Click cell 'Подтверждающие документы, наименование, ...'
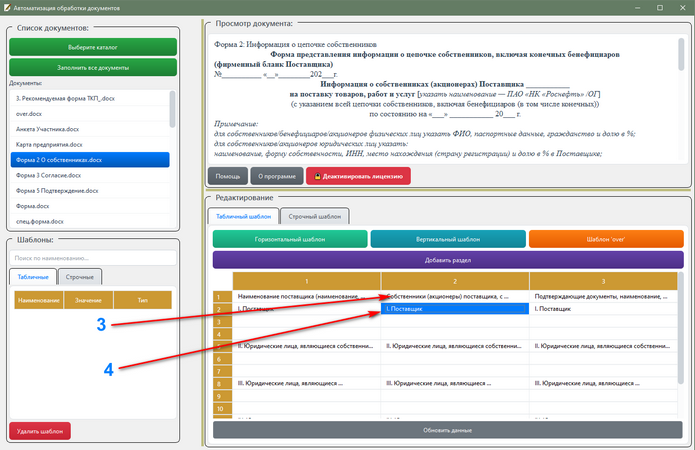Viewport: 695px width, 450px height. [x=603, y=297]
